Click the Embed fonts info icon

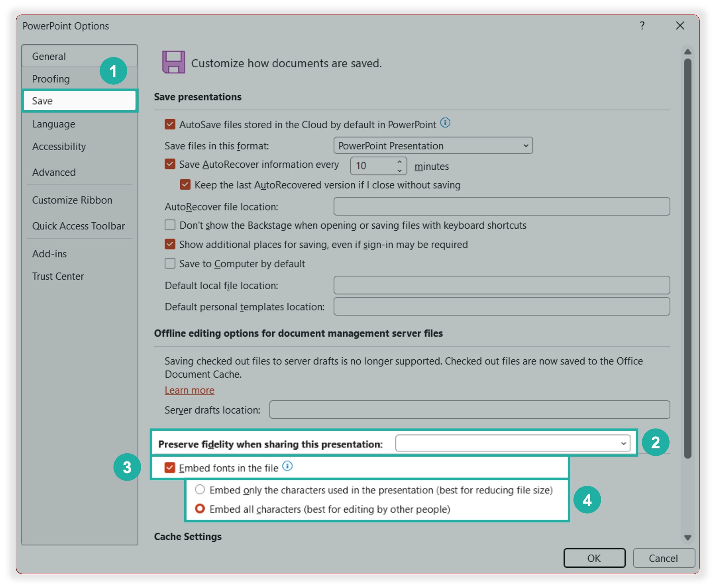[x=287, y=466]
